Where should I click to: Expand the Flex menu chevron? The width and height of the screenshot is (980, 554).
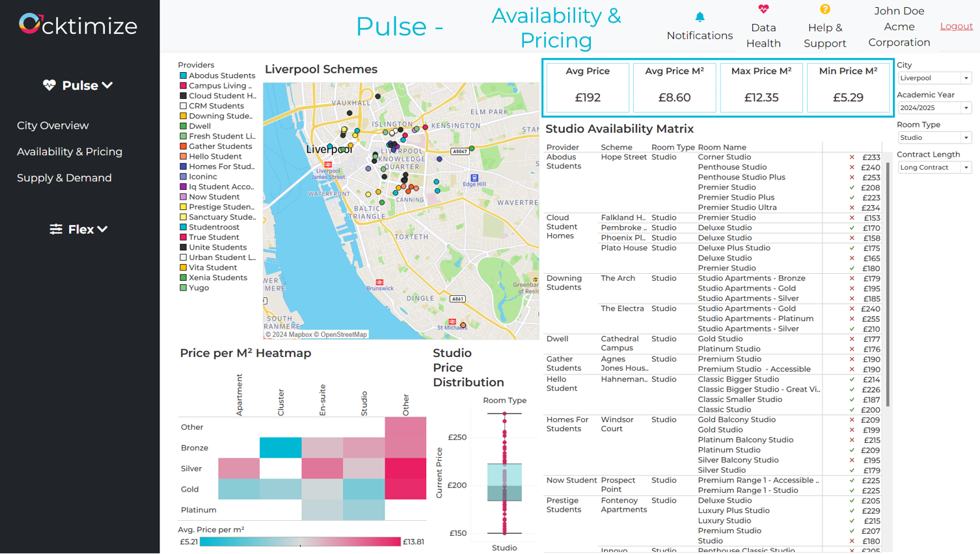point(102,229)
